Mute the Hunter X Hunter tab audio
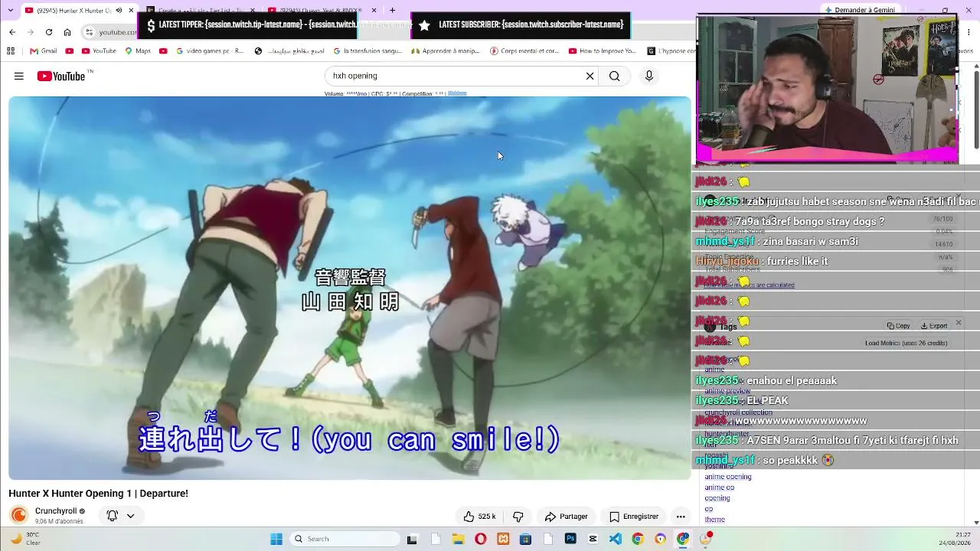980x551 pixels. click(x=119, y=11)
